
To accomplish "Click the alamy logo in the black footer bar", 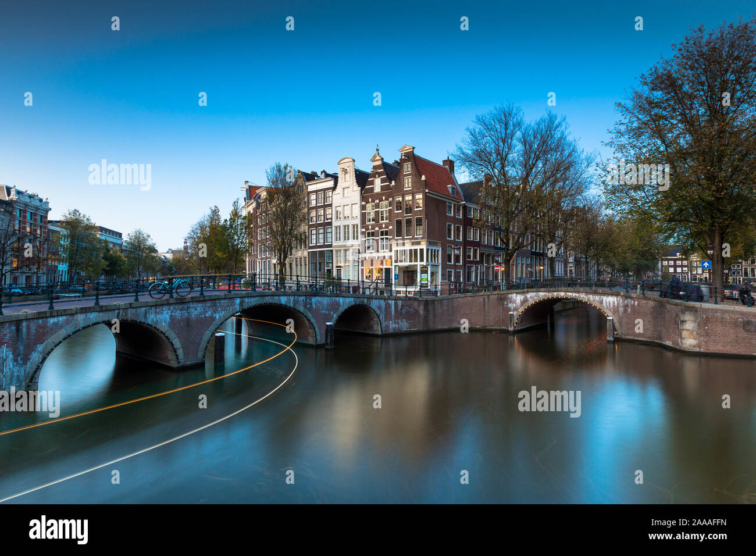I will [x=59, y=530].
